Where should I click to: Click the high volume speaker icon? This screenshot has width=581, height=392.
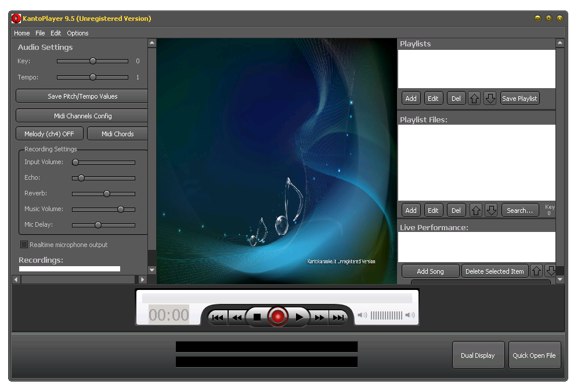coord(410,315)
